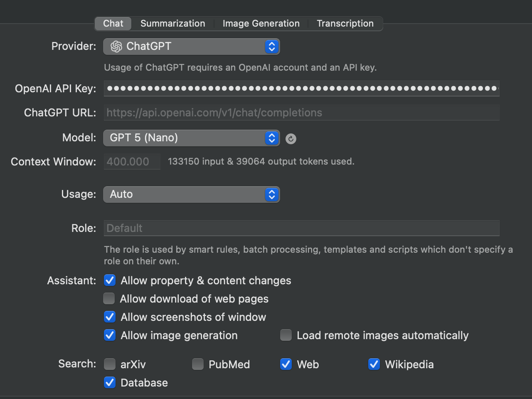
Task: Enable Load remote images automatically
Action: point(286,335)
